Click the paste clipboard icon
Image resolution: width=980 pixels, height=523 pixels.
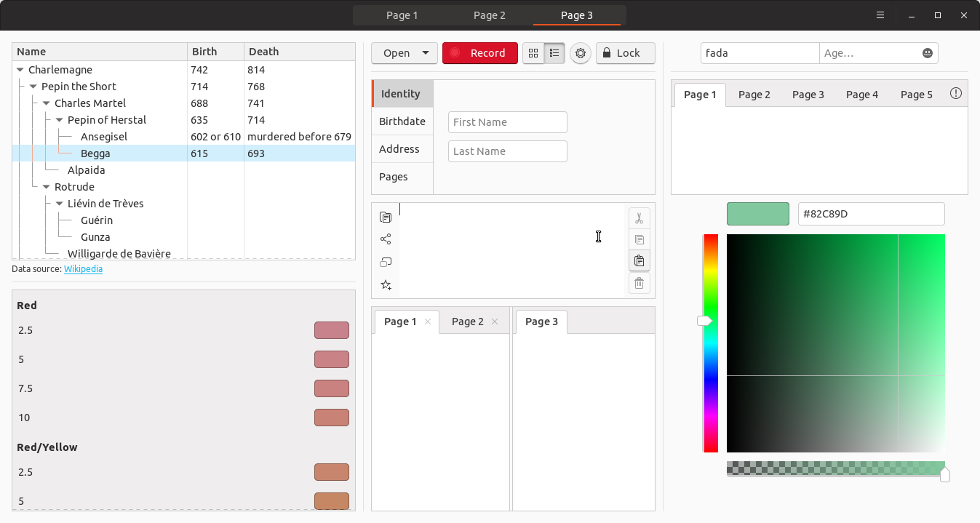639,261
